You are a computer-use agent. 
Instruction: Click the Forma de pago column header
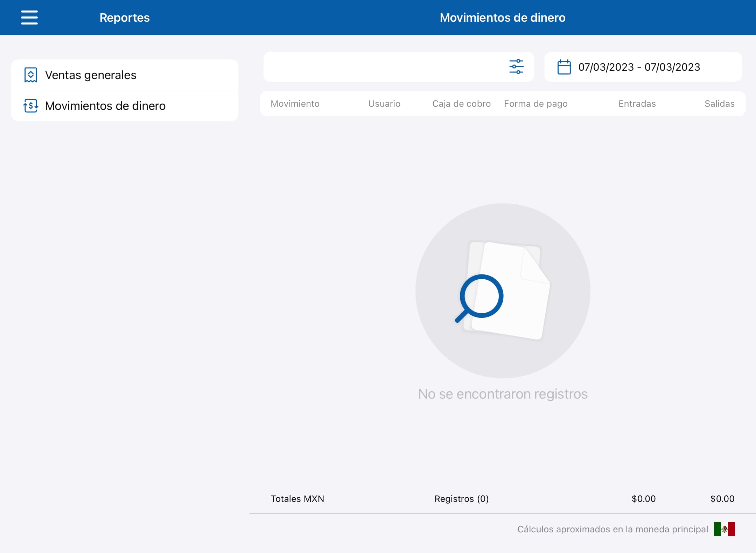pyautogui.click(x=535, y=104)
